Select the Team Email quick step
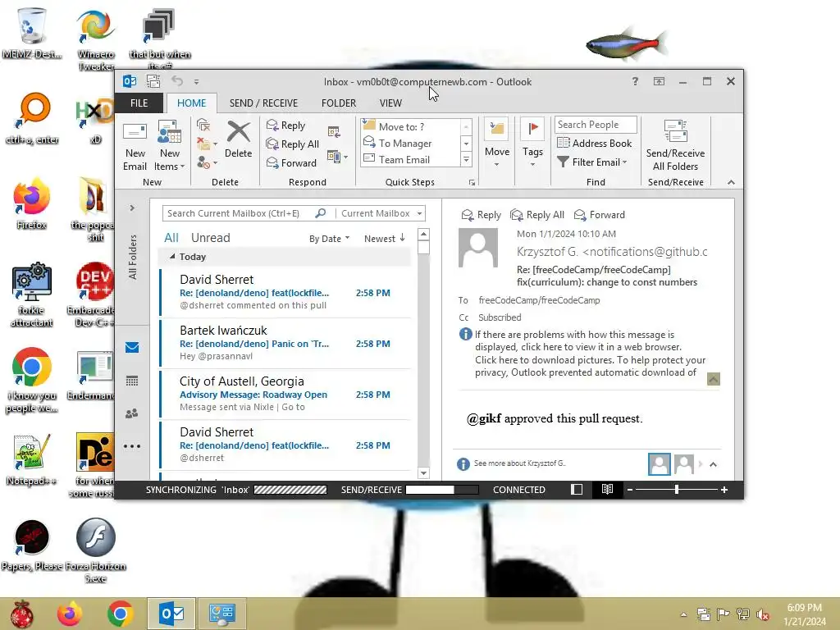The width and height of the screenshot is (840, 630). coord(410,160)
